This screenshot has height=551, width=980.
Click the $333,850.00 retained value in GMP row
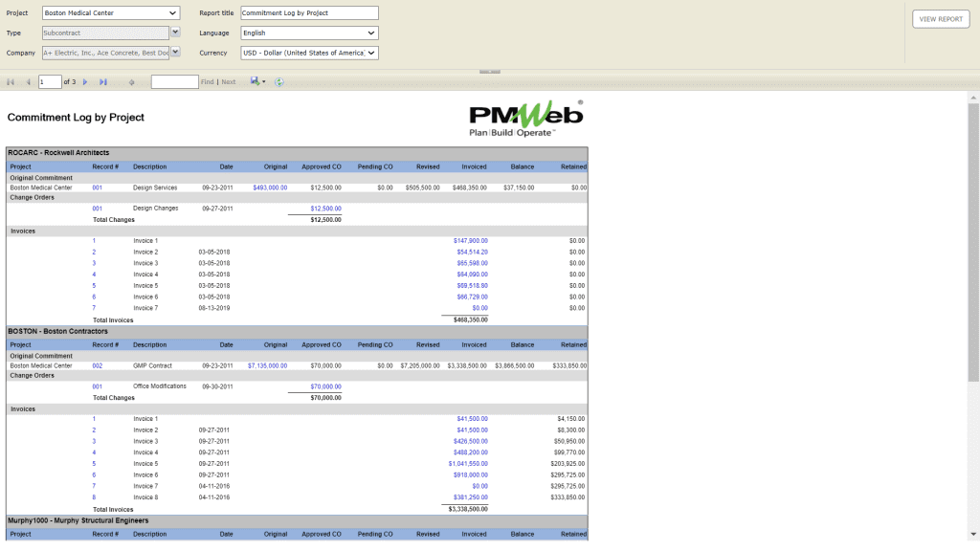point(569,366)
